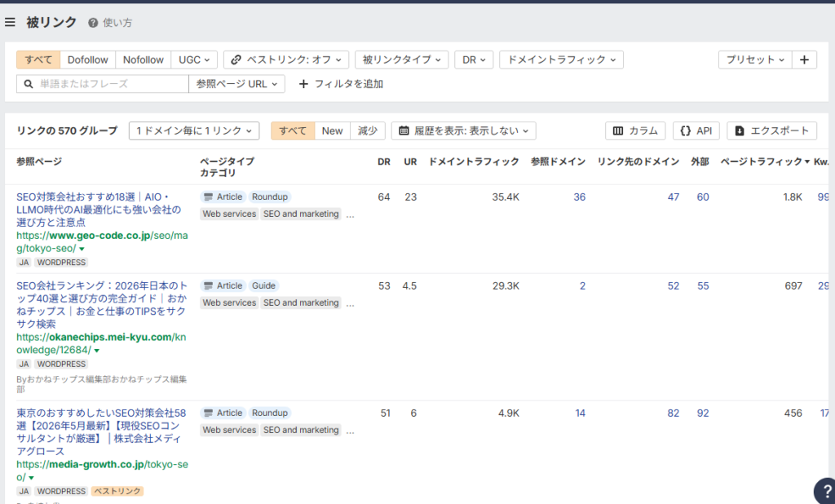Open 履歴を表示: 表示しない dropdown
Viewport: 835px width, 504px height.
[x=464, y=130]
